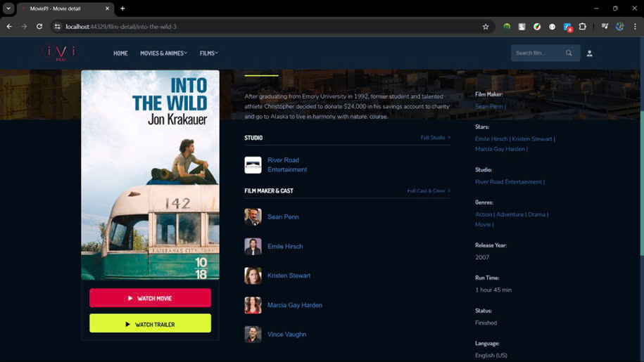This screenshot has width=644, height=362.
Task: Click the Finished status text
Action: coord(486,323)
